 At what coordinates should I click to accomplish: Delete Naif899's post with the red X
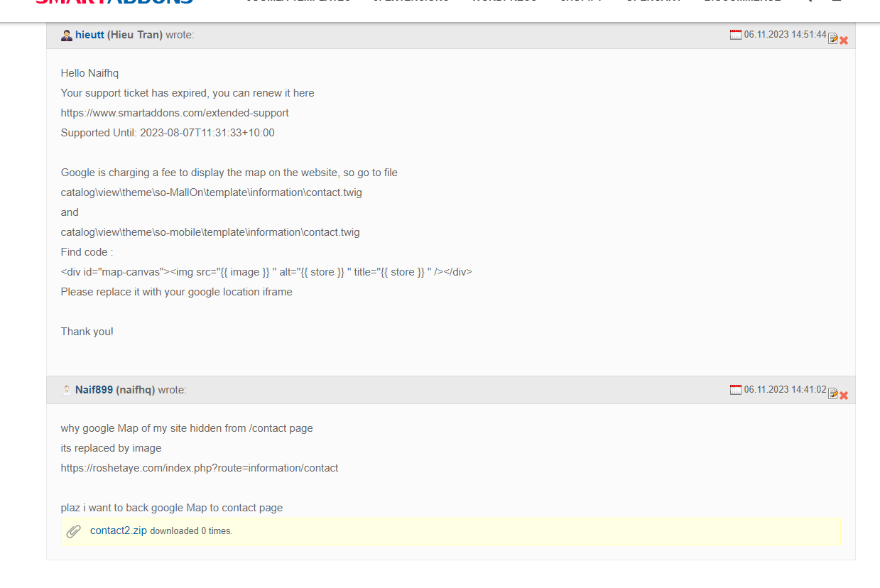coord(844,396)
